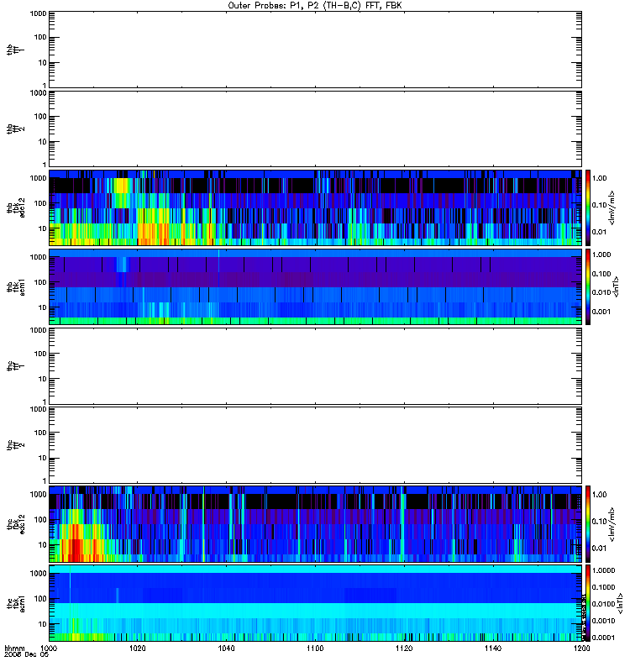Select the thb fff 1 panel label
This screenshot has height=672, width=630.
15,50
